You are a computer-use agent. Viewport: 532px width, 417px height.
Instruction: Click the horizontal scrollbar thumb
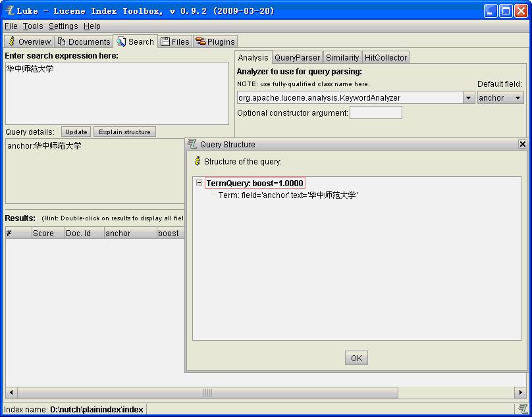pyautogui.click(x=207, y=393)
